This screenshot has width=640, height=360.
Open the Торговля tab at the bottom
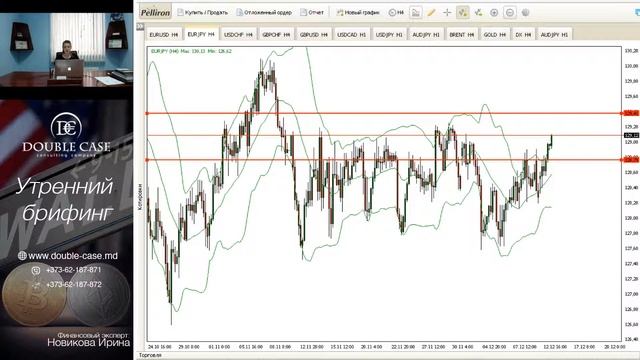[150, 356]
